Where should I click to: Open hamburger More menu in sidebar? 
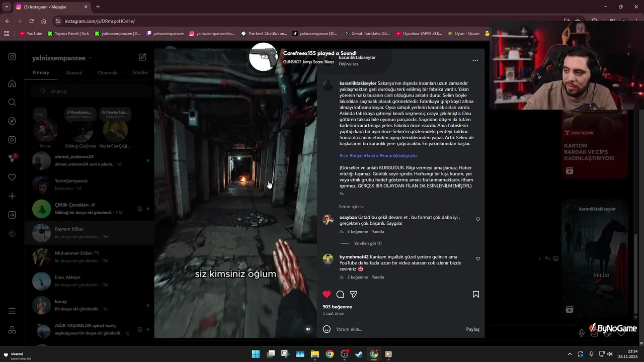click(12, 311)
